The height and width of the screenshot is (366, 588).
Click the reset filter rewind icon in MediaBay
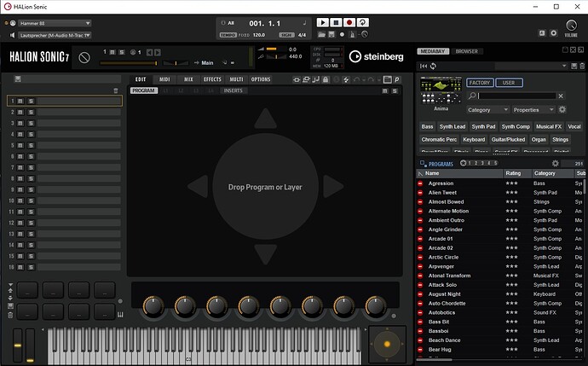(x=424, y=66)
